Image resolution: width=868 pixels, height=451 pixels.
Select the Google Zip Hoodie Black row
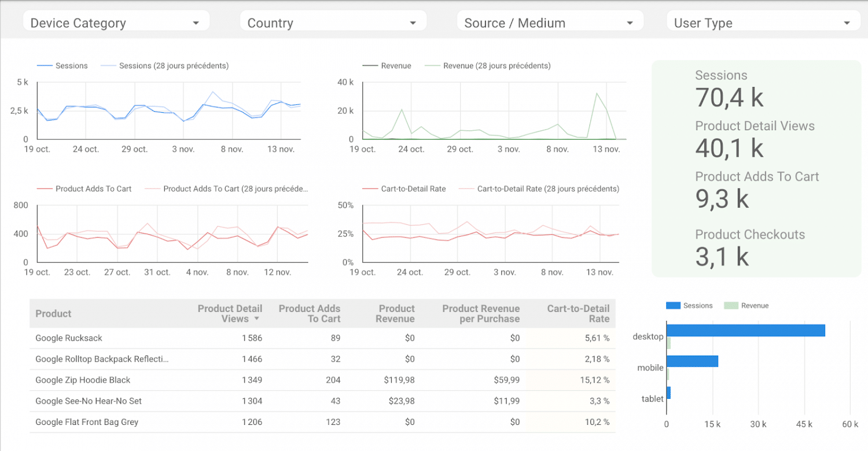(83, 380)
